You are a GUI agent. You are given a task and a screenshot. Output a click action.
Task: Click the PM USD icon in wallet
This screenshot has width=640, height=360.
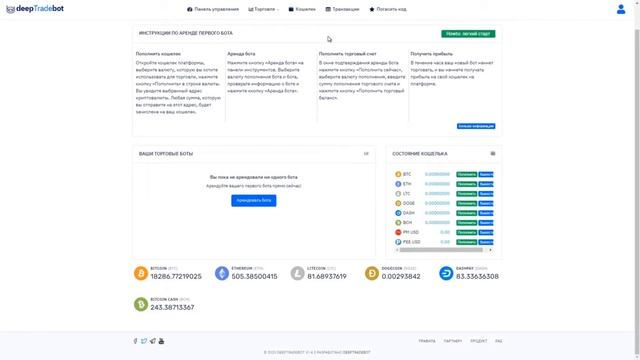(398, 232)
